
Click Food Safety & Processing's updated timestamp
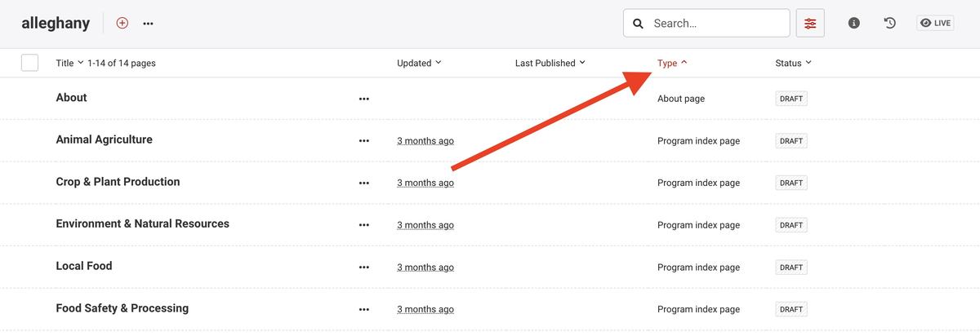(425, 310)
